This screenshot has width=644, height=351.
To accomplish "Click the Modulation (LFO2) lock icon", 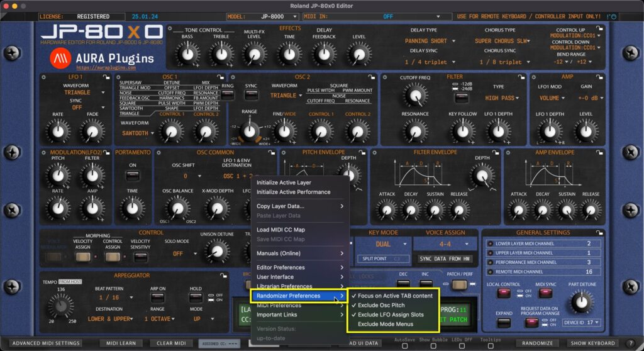I will 106,152.
